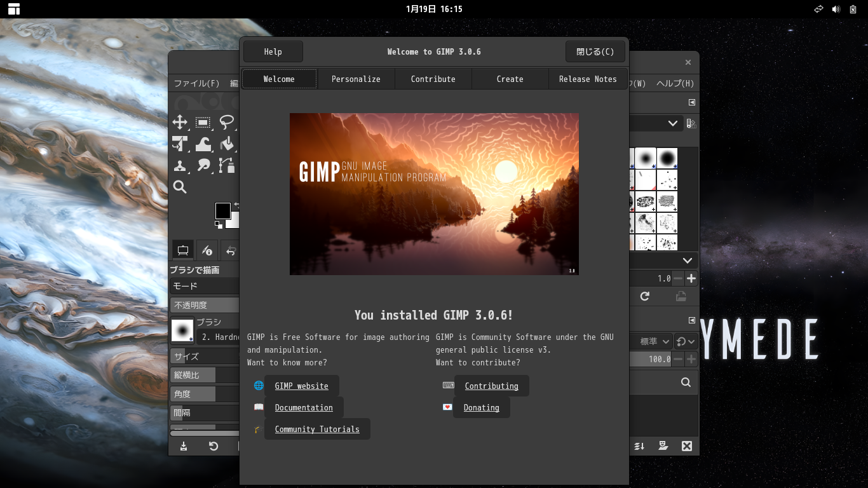Select the Clone stamp tool
Viewport: 868px width, 488px height.
[180, 166]
